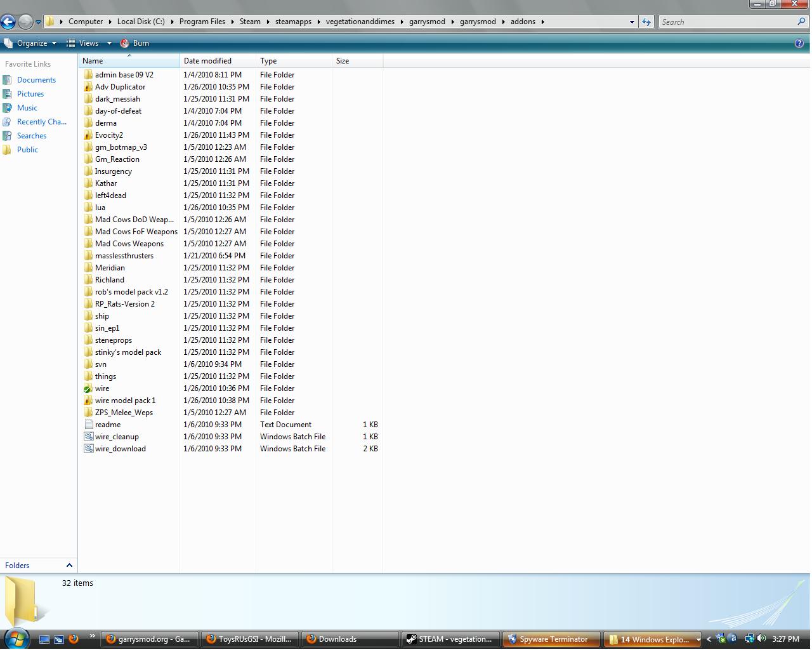Click the back navigation arrow
Image resolution: width=812 pixels, height=650 pixels.
(x=8, y=21)
